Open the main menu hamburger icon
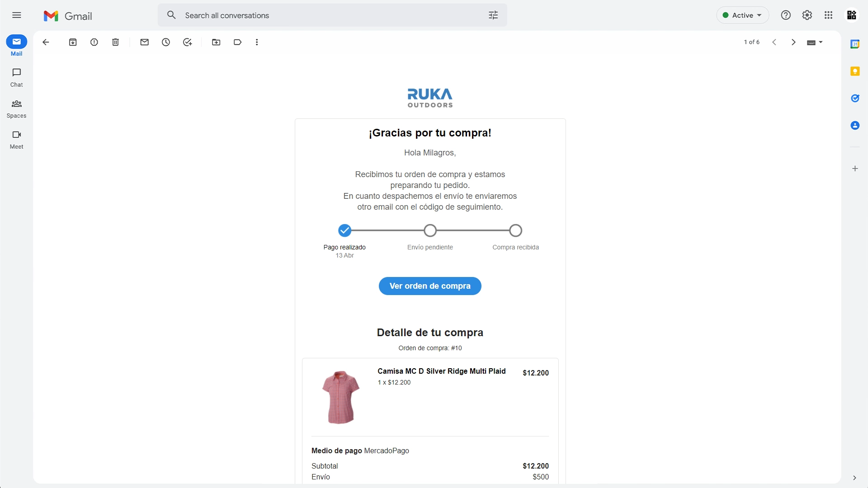The image size is (868, 488). coord(17,15)
